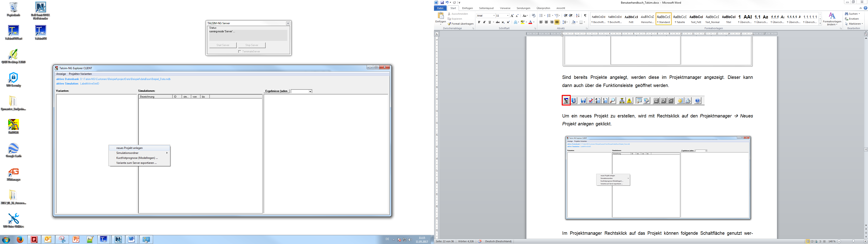Click the sort A-Z icon
Image resolution: width=868 pixels, height=244 pixels.
pos(578,16)
